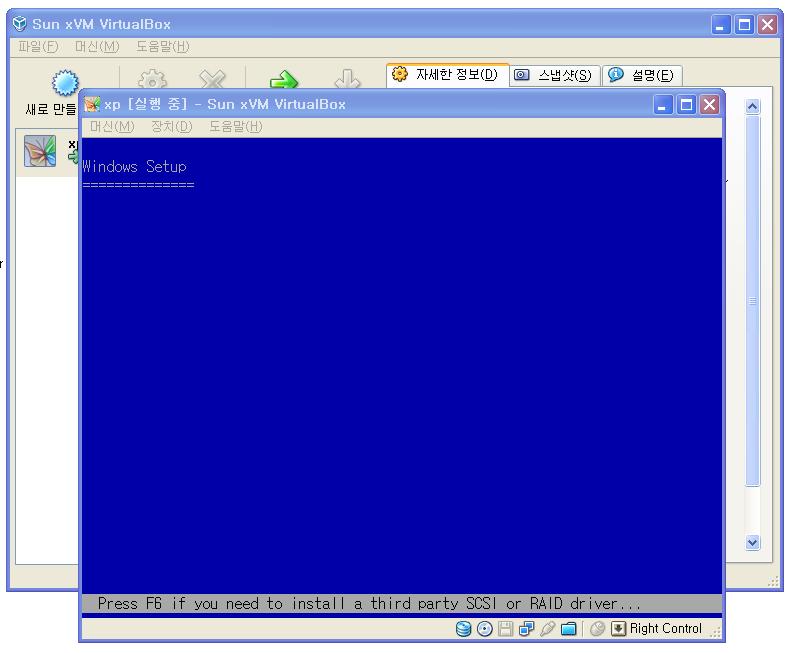Screen dimensions: 795x653
Task: Select the xp virtual machine thumbnail in list
Action: pos(40,151)
